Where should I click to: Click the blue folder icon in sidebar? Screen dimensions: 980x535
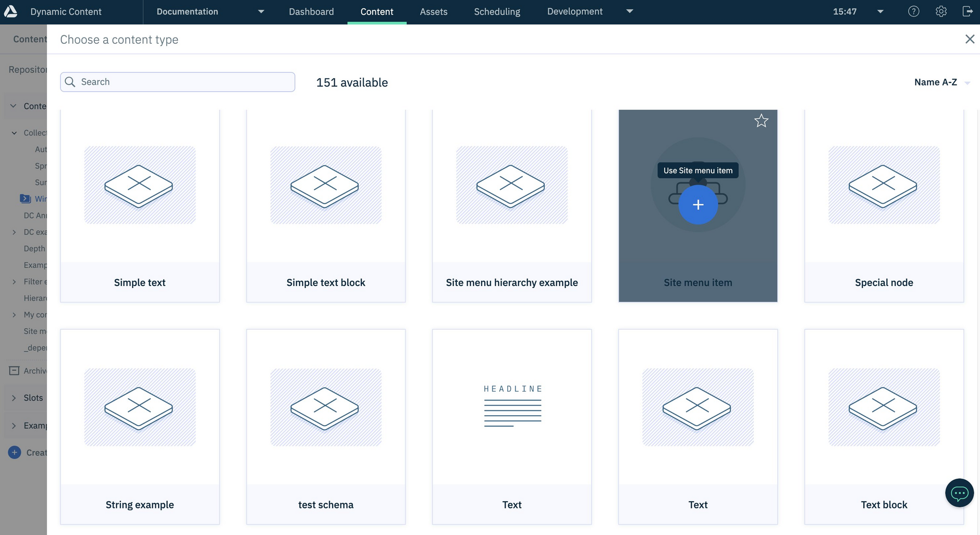coord(25,198)
